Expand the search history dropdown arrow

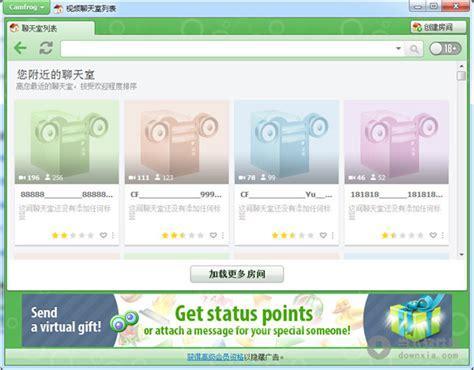398,49
